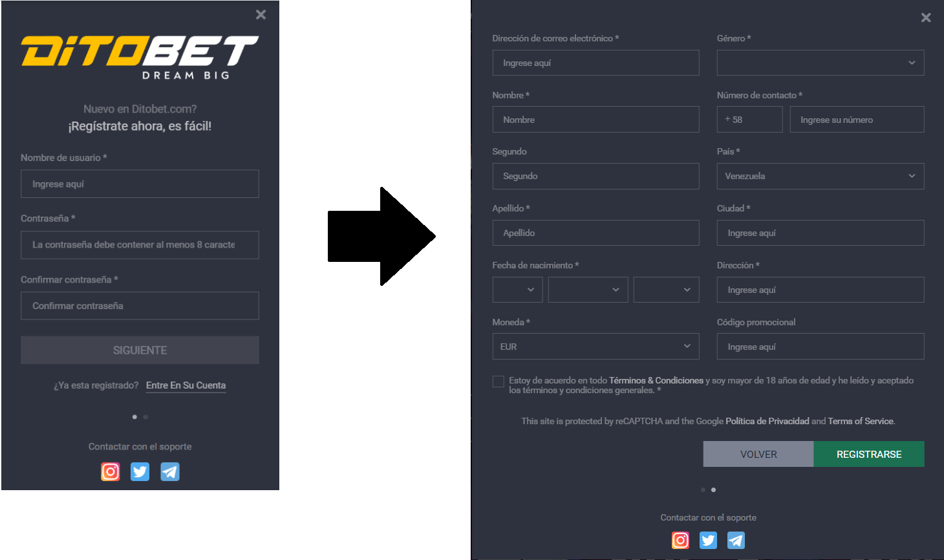This screenshot has width=944, height=560.
Task: Focus the Confirmar contraseña input field
Action: click(x=140, y=306)
